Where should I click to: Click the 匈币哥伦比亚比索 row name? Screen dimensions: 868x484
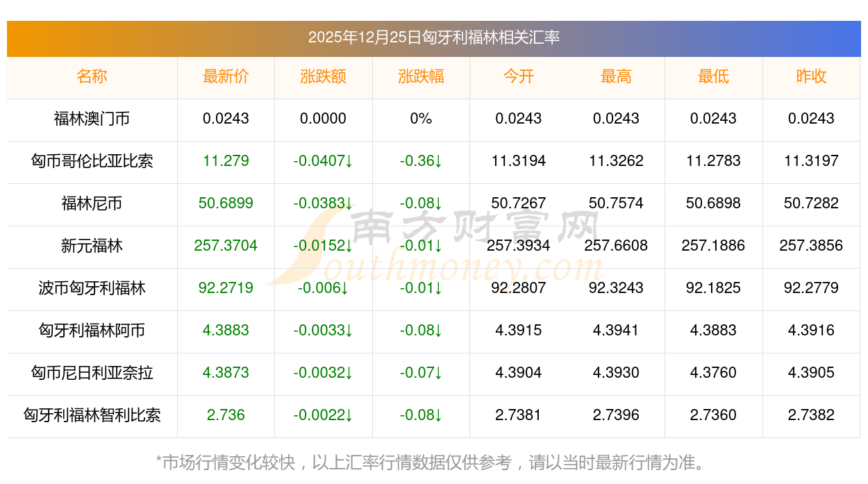click(x=92, y=161)
